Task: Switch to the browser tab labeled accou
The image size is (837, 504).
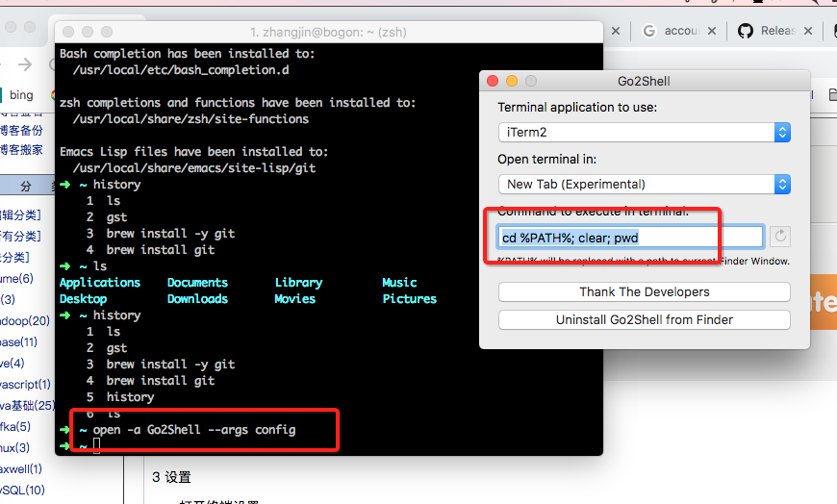Action: 680,31
